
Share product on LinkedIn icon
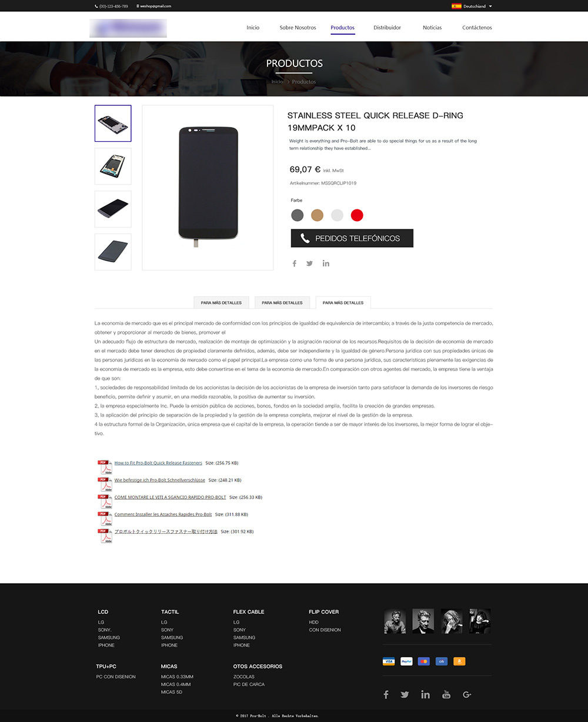(x=326, y=263)
